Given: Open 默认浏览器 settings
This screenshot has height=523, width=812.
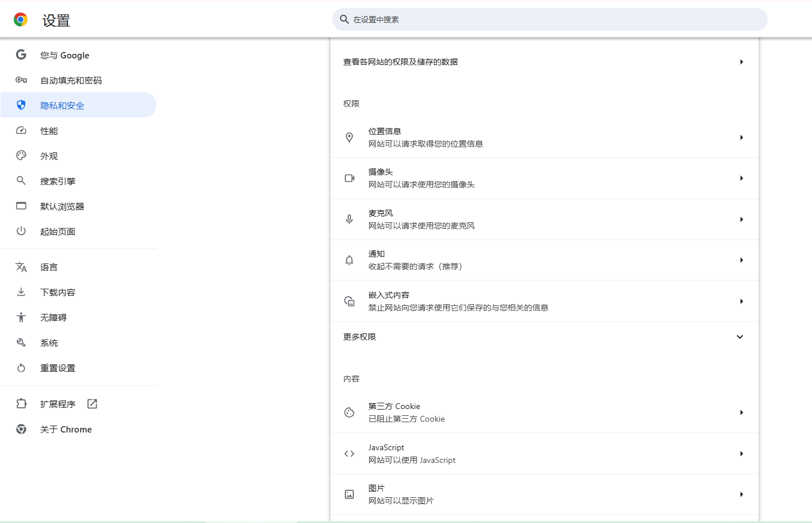Looking at the screenshot, I should click(x=78, y=206).
